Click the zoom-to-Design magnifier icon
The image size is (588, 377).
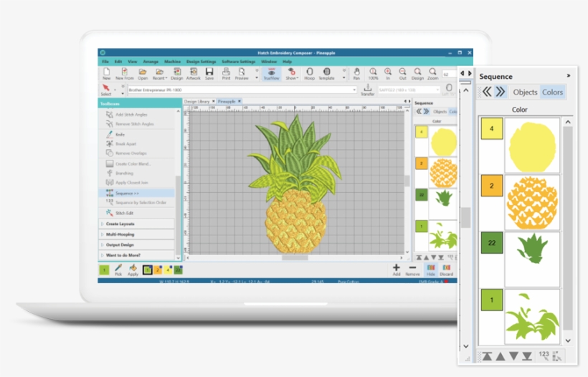click(417, 73)
